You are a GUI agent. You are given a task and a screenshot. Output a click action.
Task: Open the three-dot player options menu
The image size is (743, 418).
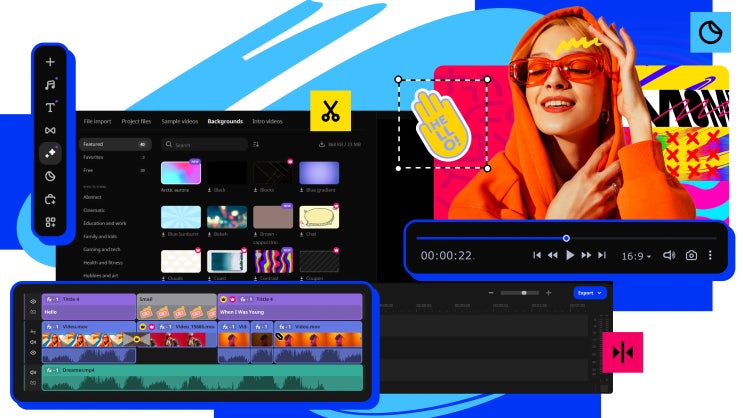(x=710, y=255)
